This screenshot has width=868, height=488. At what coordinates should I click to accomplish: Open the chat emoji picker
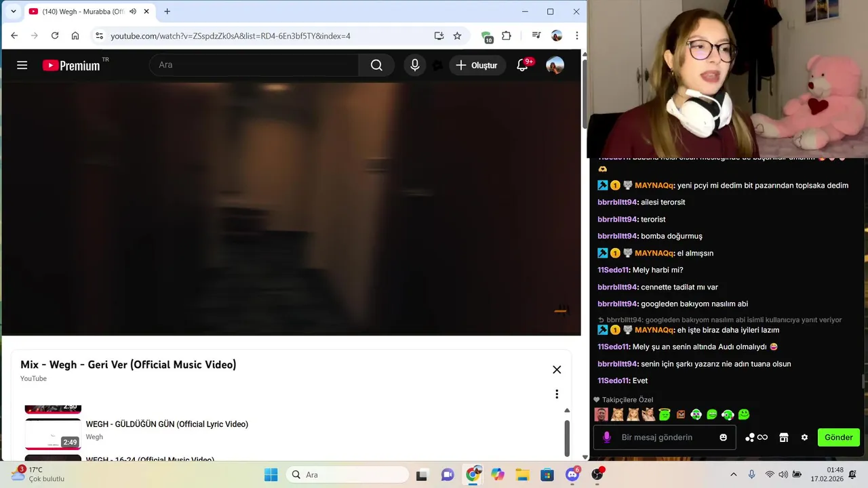[x=724, y=437]
